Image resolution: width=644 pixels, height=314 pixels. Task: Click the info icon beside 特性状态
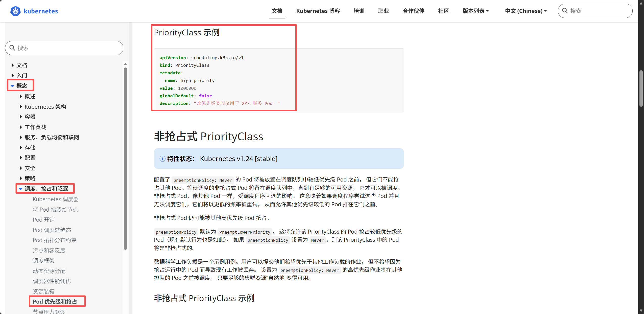coord(162,159)
